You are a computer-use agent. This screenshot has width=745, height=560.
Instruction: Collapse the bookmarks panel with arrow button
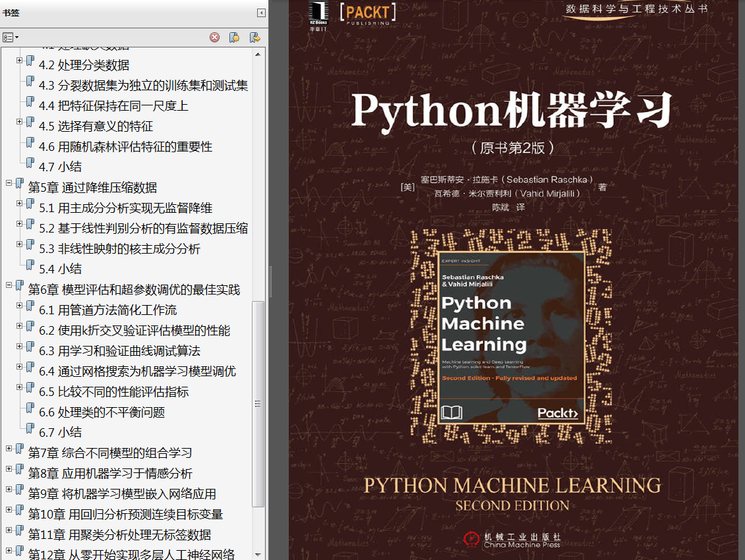point(261,13)
